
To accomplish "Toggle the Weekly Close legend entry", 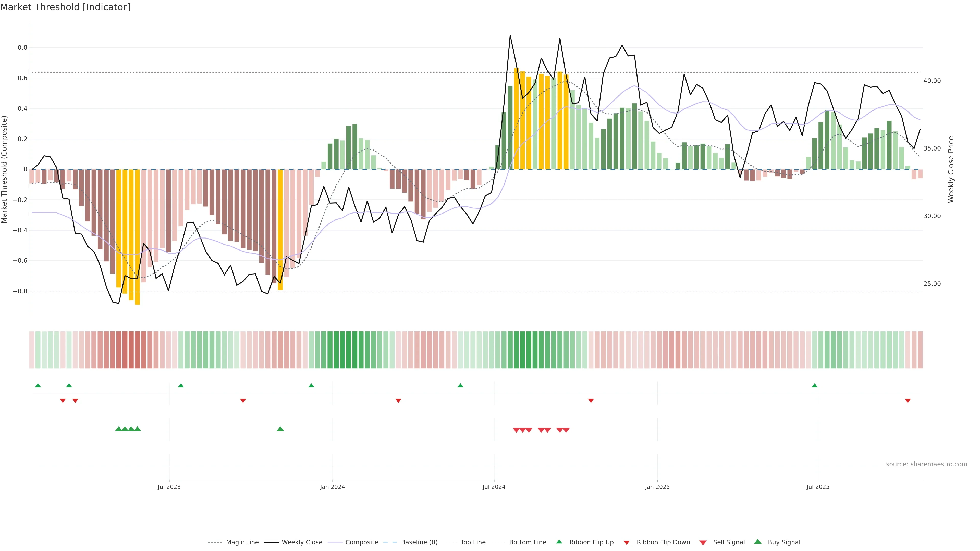I will coord(302,542).
